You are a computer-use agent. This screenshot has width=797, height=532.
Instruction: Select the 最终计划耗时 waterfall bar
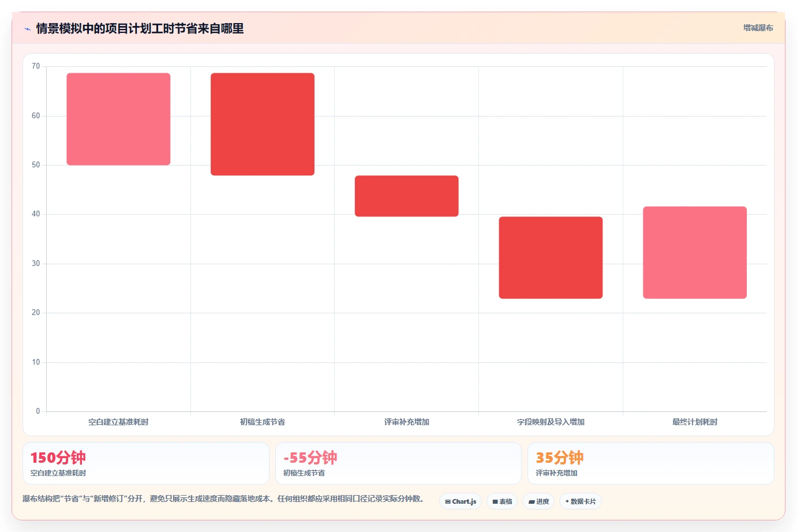pos(695,252)
